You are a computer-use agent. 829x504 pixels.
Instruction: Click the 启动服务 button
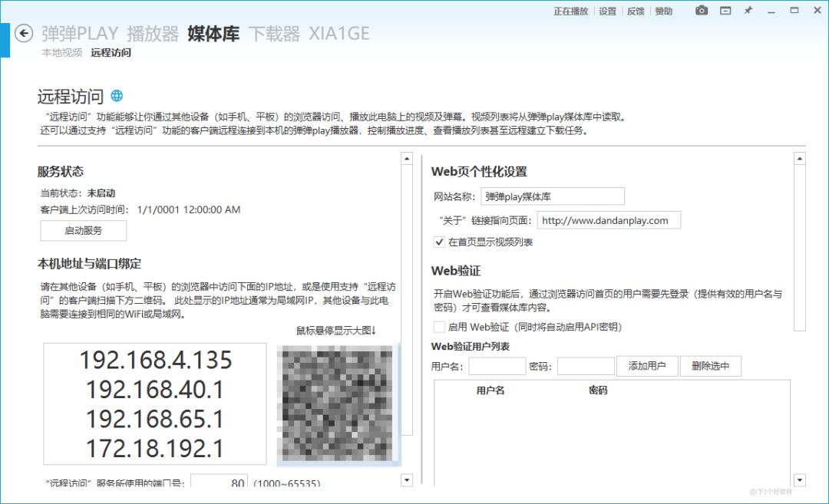coord(83,230)
